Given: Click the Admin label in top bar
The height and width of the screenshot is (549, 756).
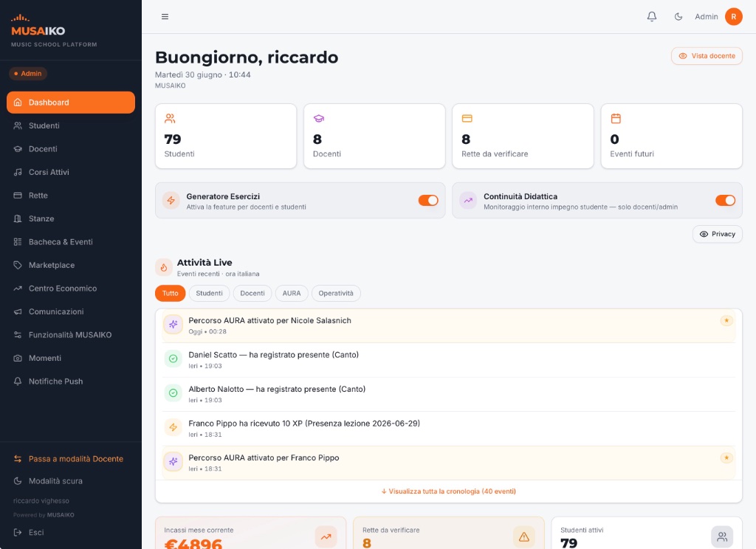Looking at the screenshot, I should click(707, 17).
